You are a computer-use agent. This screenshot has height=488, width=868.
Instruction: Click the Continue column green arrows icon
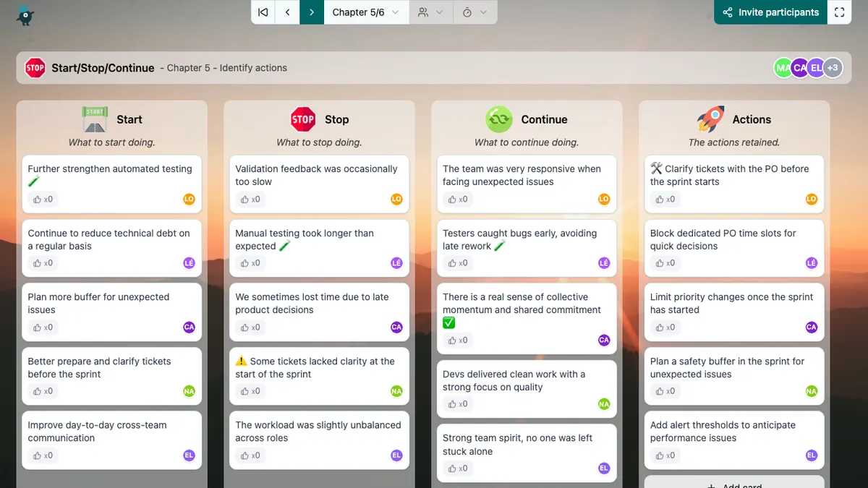click(499, 119)
